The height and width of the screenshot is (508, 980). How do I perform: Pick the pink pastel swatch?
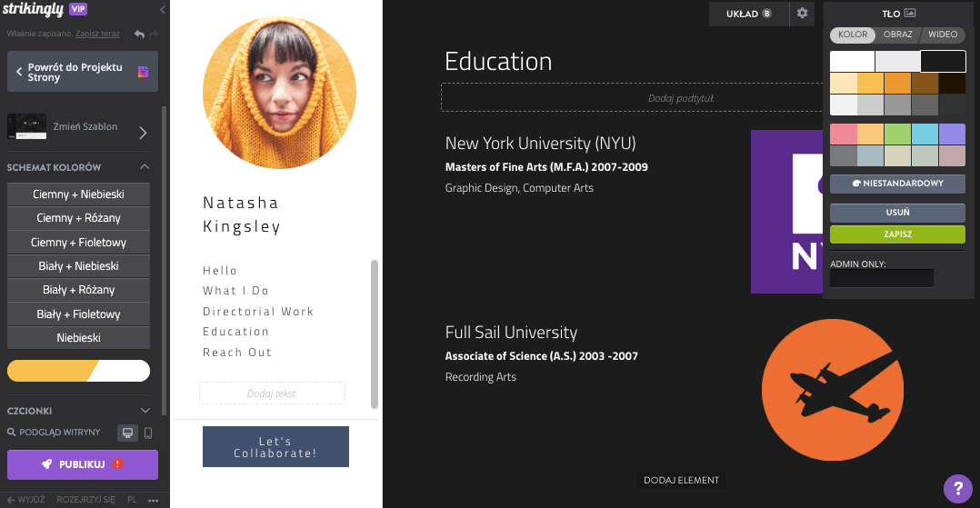click(843, 134)
